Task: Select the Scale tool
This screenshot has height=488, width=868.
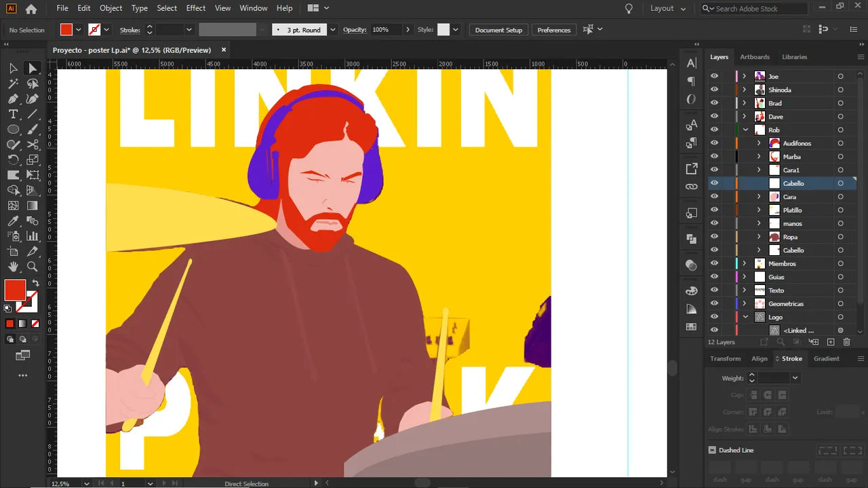Action: coord(33,160)
